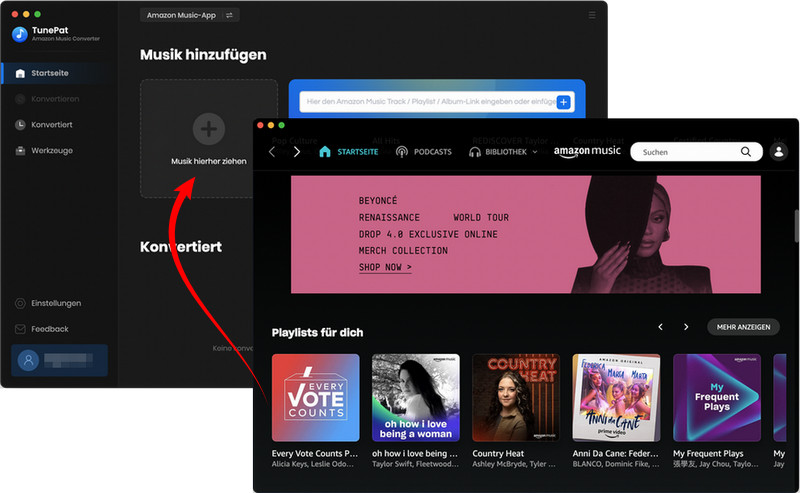Screen dimensions: 800x493
Task: Close the Amazon Music window
Action: (260, 126)
